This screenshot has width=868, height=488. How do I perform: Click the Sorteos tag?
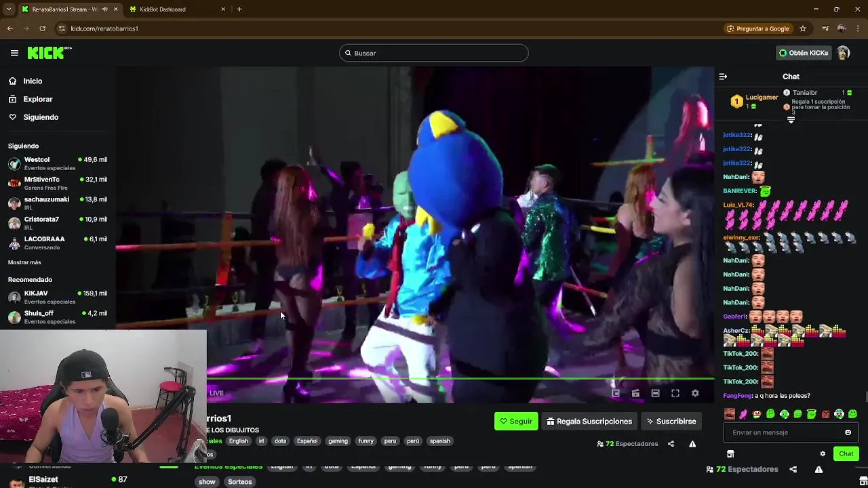[240, 482]
